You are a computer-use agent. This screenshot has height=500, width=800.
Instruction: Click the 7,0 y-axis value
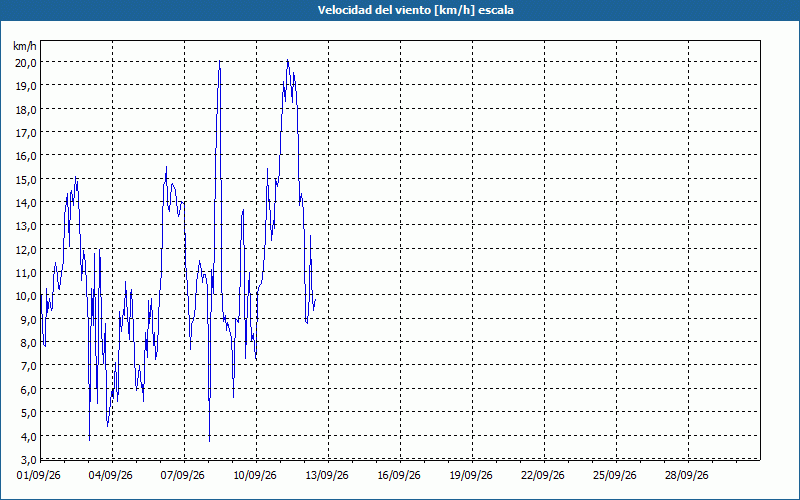[29, 366]
